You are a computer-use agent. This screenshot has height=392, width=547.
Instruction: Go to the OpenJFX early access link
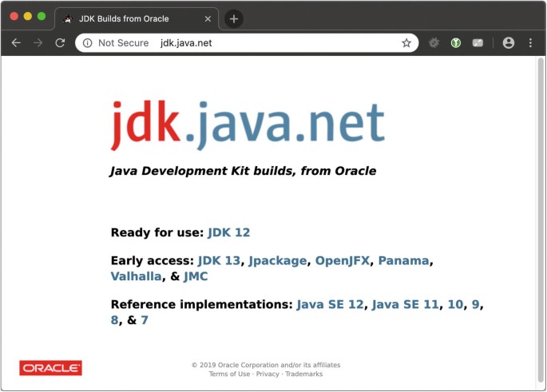[x=343, y=261]
